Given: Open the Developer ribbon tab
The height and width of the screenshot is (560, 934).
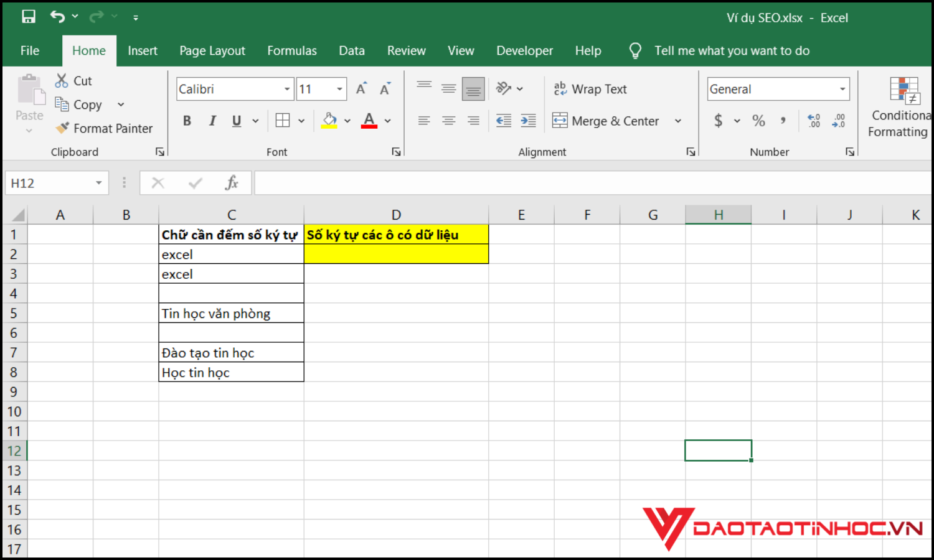Looking at the screenshot, I should coord(524,50).
